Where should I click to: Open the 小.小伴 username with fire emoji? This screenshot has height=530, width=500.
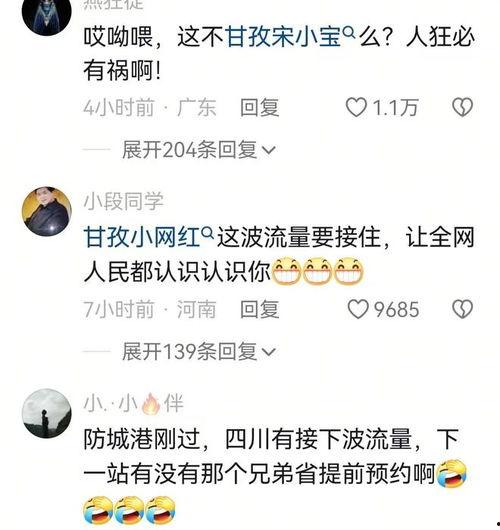point(134,403)
